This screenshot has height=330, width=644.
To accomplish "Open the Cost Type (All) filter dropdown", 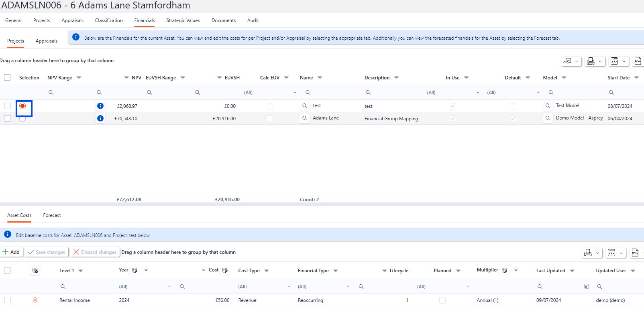I will [x=288, y=287].
